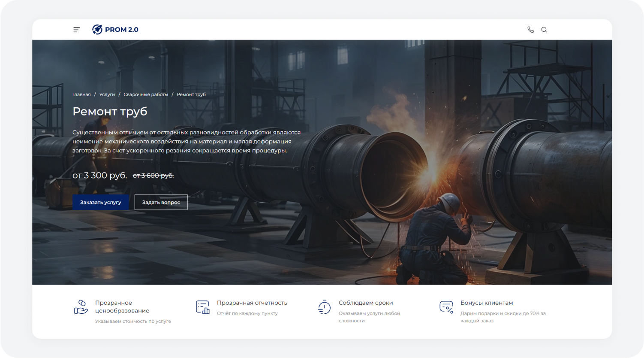This screenshot has width=644, height=358.
Task: Click the 'Заказать услугу' button
Action: coord(101,202)
